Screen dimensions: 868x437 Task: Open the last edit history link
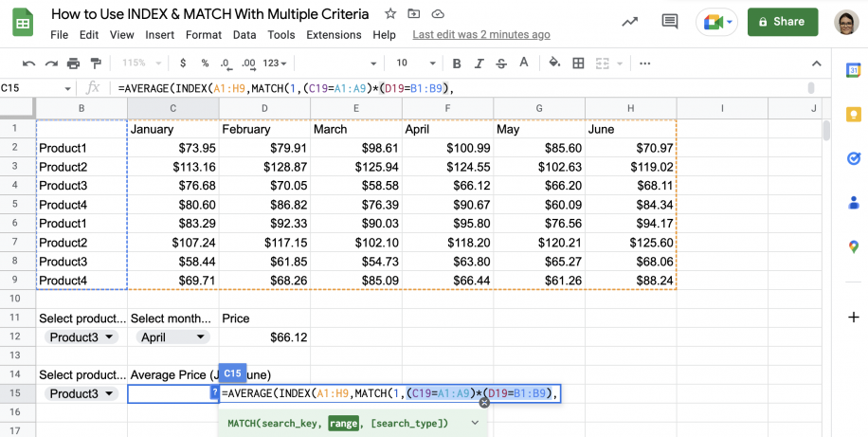pyautogui.click(x=481, y=35)
